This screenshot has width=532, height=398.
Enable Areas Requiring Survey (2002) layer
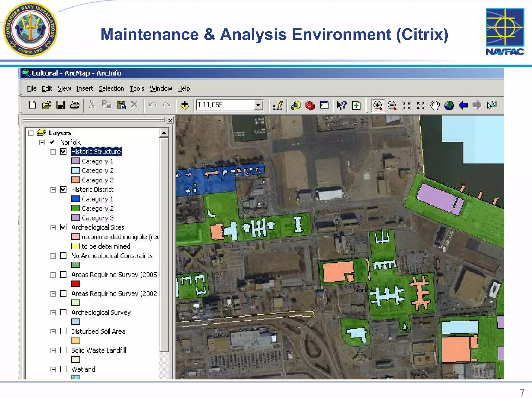[x=63, y=293]
